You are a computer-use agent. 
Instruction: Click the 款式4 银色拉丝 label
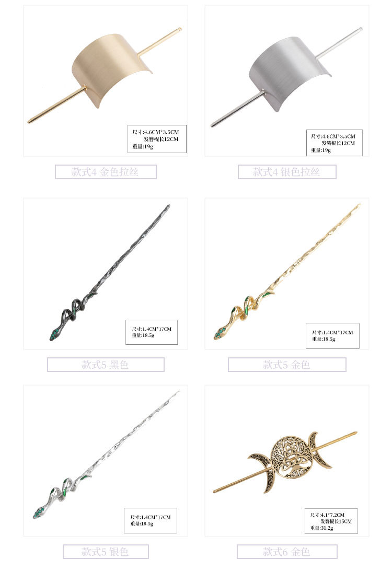click(x=287, y=172)
